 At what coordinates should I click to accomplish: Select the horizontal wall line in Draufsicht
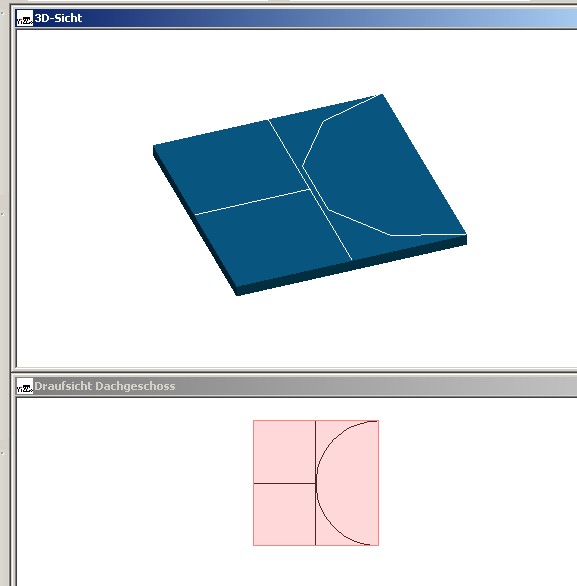(284, 483)
